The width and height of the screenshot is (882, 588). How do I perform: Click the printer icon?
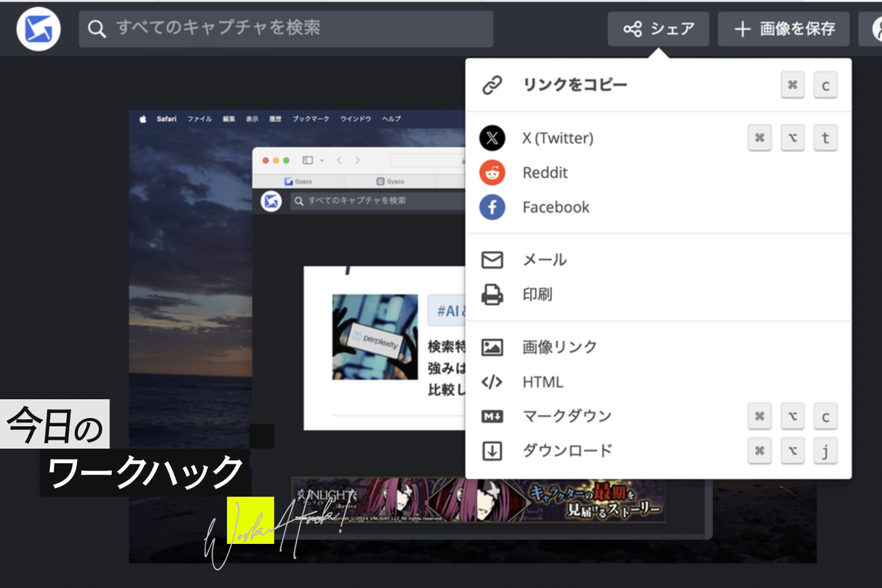(x=492, y=295)
